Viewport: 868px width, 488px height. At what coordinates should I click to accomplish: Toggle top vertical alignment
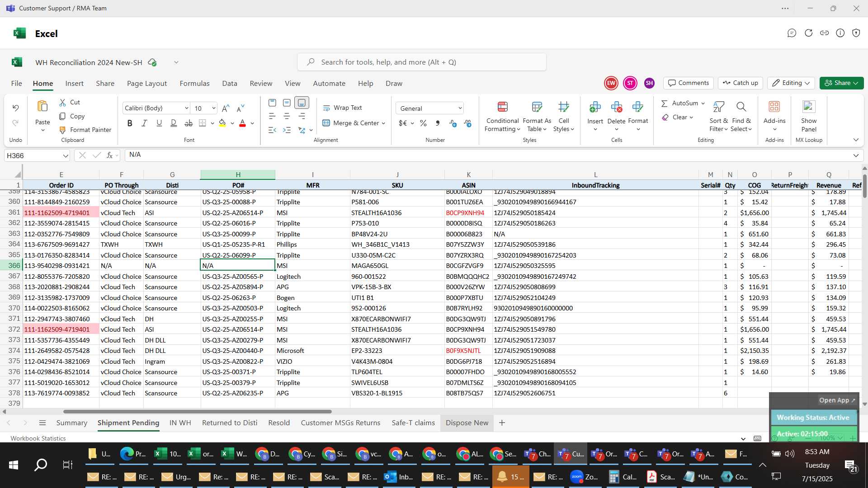point(272,103)
